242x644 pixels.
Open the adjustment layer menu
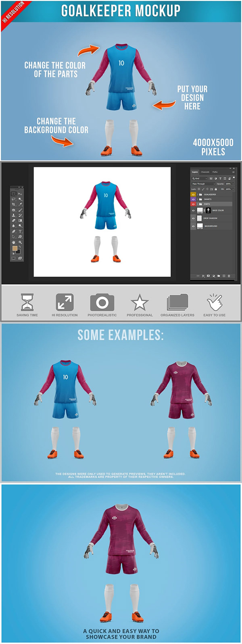click(x=213, y=276)
